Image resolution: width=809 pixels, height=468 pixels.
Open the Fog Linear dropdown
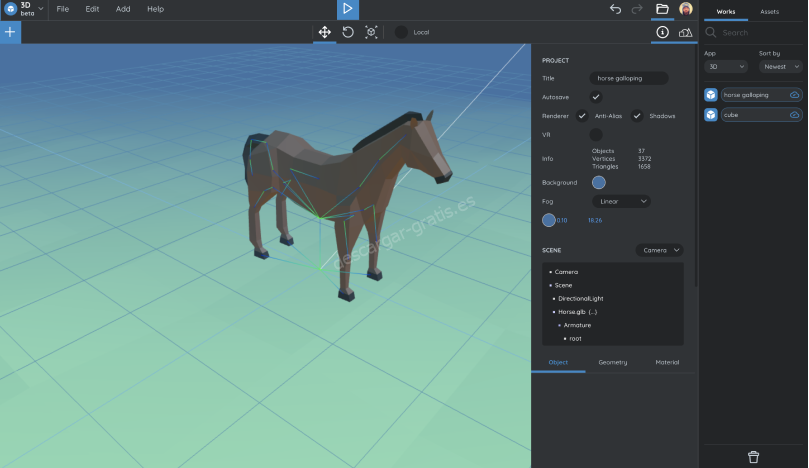pos(621,201)
